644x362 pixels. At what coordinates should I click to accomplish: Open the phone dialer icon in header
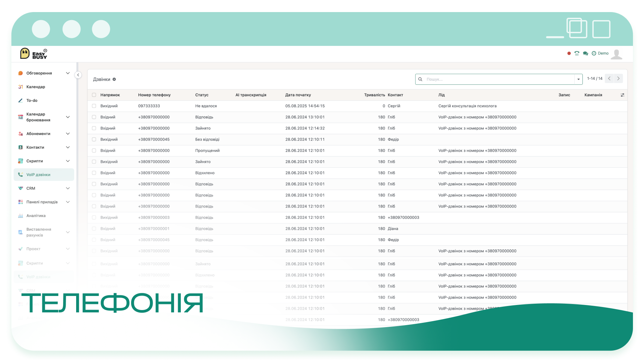click(x=577, y=53)
